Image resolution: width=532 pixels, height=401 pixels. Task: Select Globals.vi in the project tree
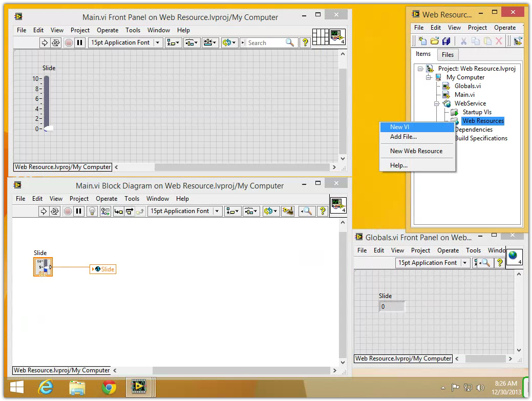coord(467,86)
